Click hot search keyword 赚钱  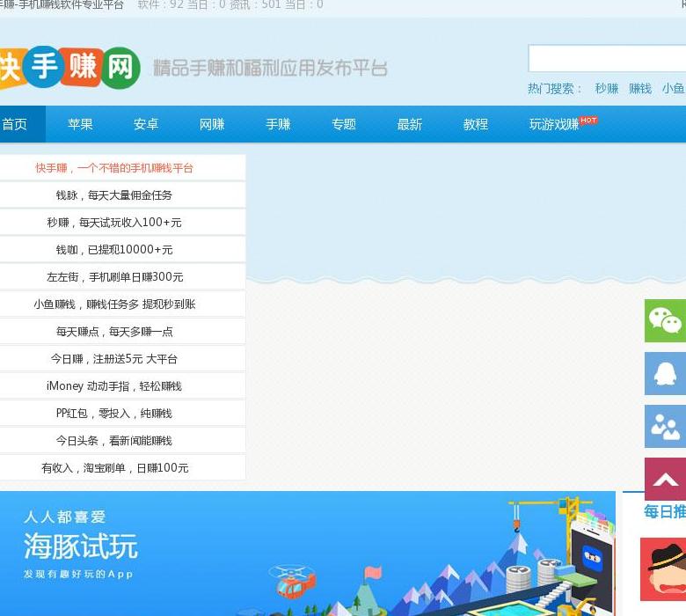pyautogui.click(x=640, y=89)
